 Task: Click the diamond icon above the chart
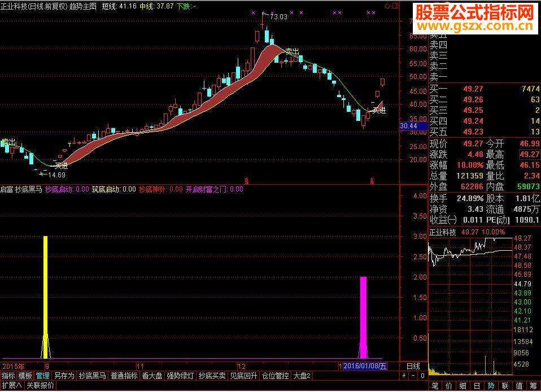[x=388, y=6]
